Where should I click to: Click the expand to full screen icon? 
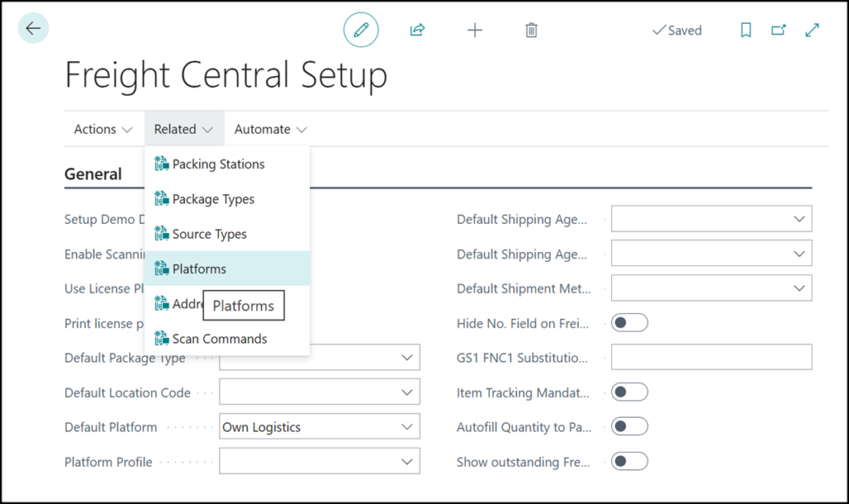tap(813, 31)
